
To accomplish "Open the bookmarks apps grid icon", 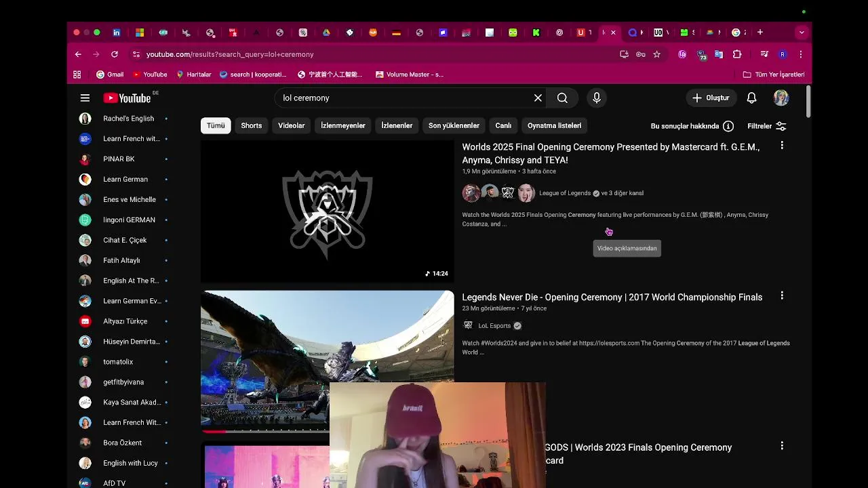I will click(x=77, y=75).
